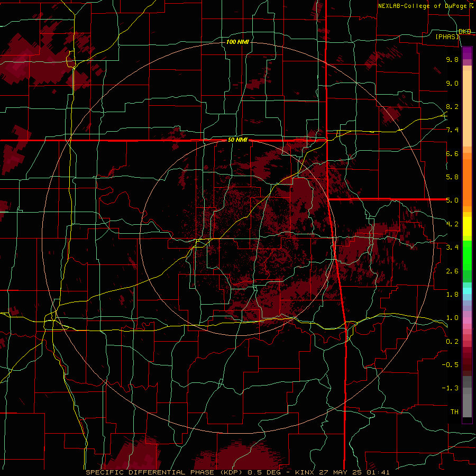This screenshot has width=476, height=476.
Task: Click the 5.0 scale value
Action: [452, 200]
